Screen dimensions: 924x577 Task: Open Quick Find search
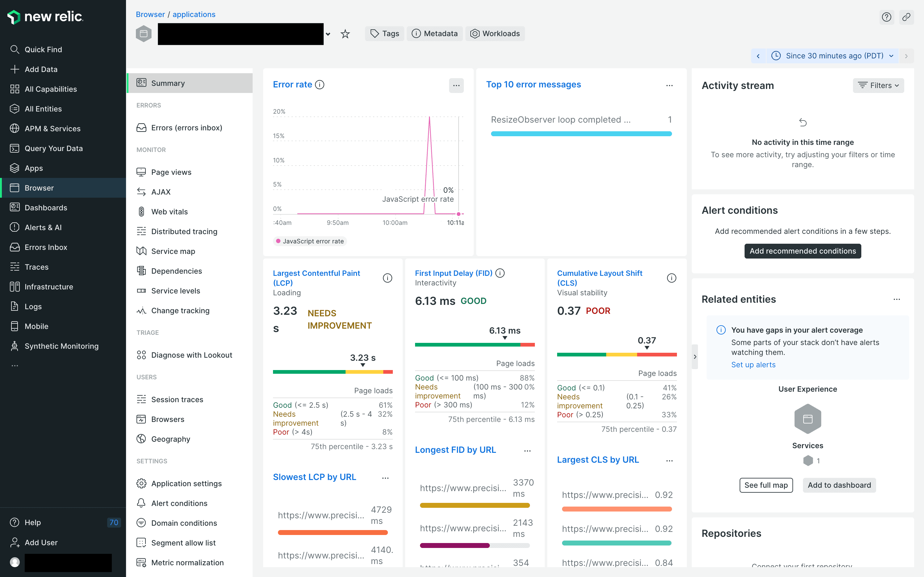36,49
